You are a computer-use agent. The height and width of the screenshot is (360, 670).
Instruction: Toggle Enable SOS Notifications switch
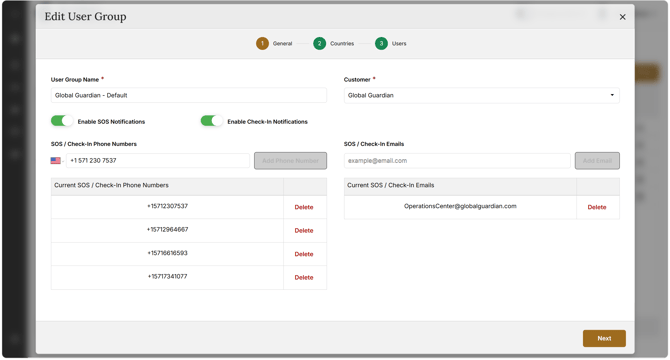tap(62, 121)
